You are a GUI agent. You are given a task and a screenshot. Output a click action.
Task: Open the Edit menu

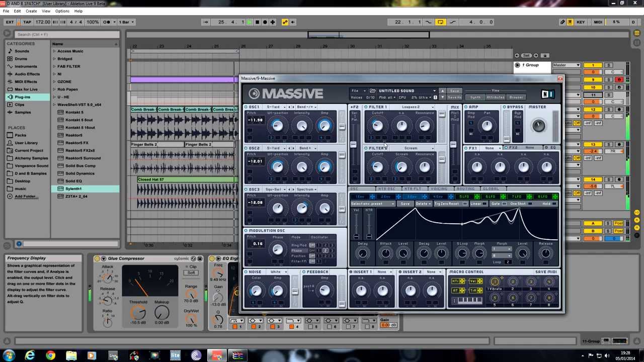coord(18,11)
